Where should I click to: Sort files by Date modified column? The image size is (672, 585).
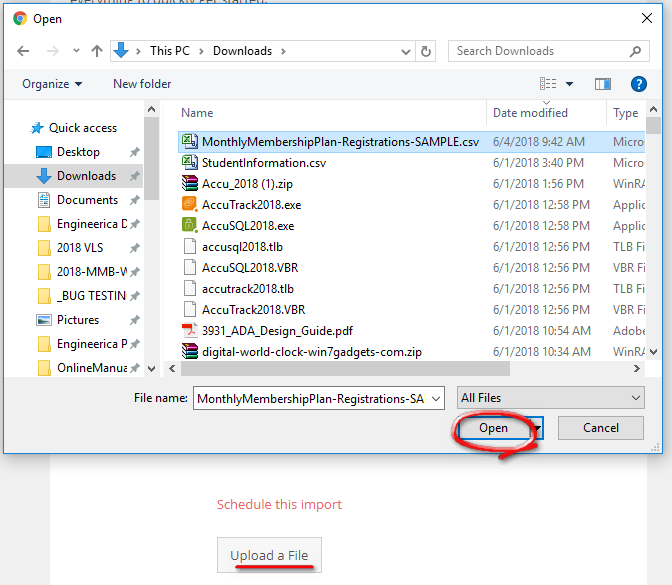[530, 113]
